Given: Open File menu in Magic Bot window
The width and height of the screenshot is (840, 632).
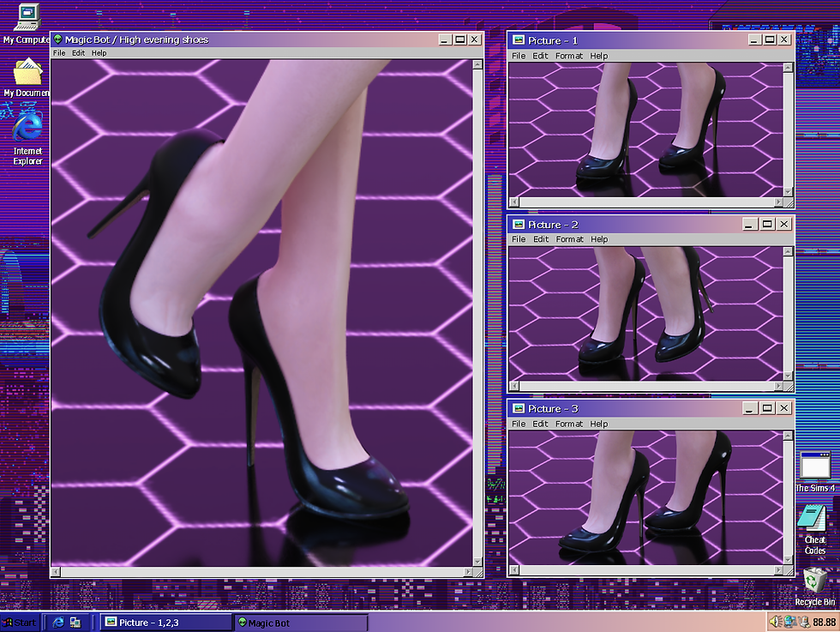Looking at the screenshot, I should pos(59,53).
